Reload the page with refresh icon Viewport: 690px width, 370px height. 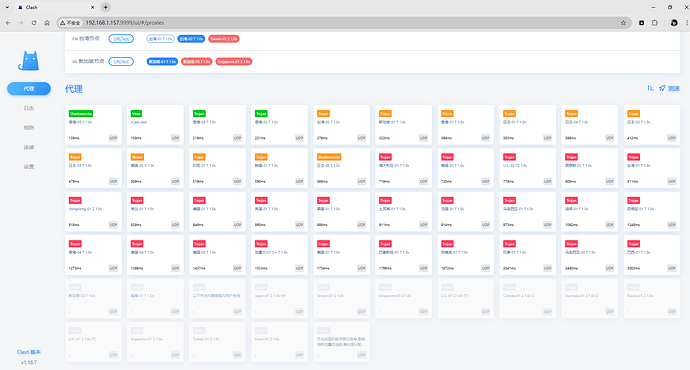pyautogui.click(x=34, y=23)
